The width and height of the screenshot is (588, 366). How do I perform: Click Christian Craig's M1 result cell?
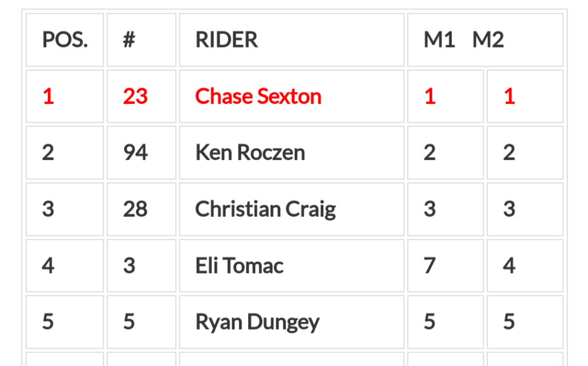(446, 209)
